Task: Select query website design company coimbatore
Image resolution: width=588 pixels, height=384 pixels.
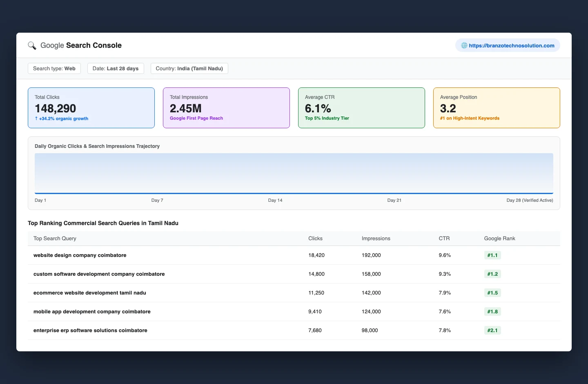Action: [x=80, y=255]
